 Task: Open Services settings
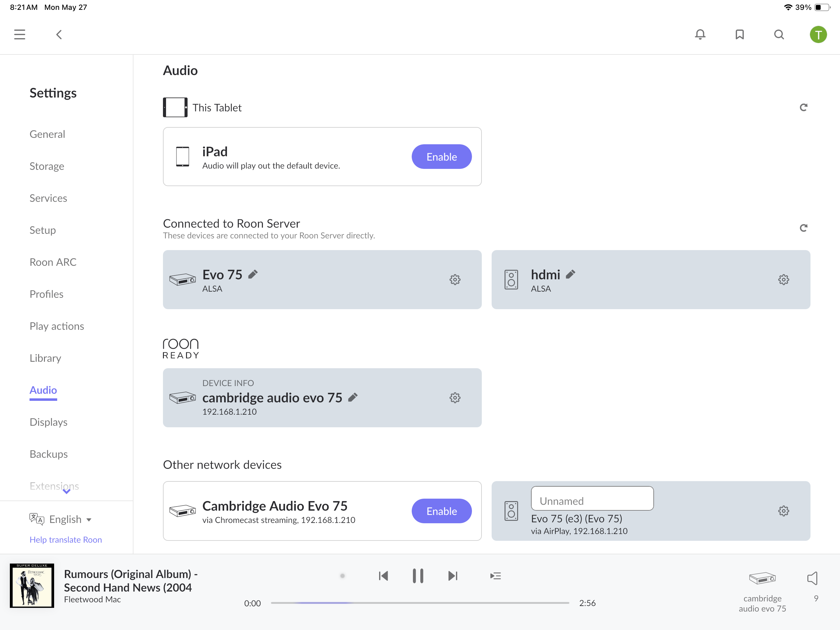point(48,198)
